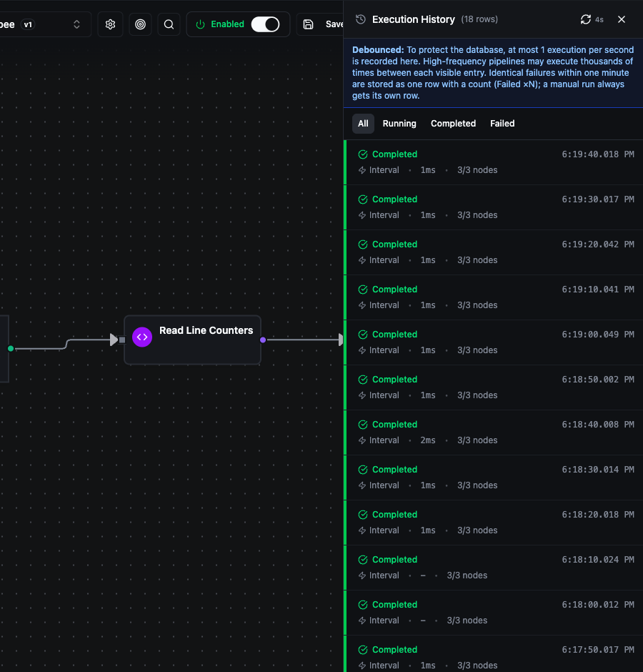Open the execution at 6:19:30.017 PM

click(494, 207)
